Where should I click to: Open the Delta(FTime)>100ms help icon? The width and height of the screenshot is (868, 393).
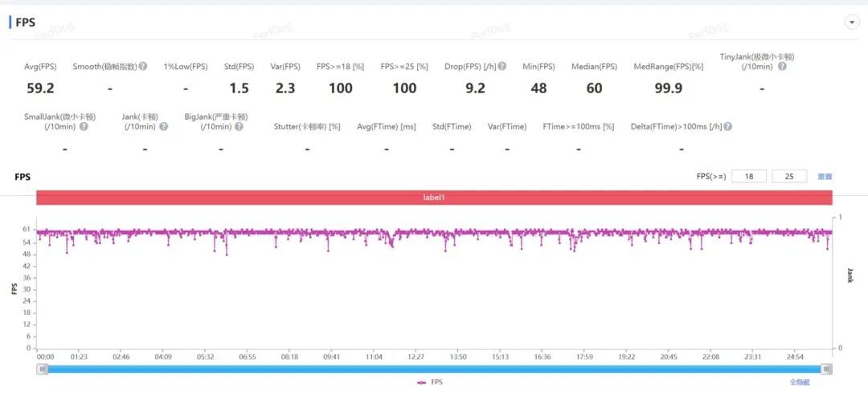(727, 127)
